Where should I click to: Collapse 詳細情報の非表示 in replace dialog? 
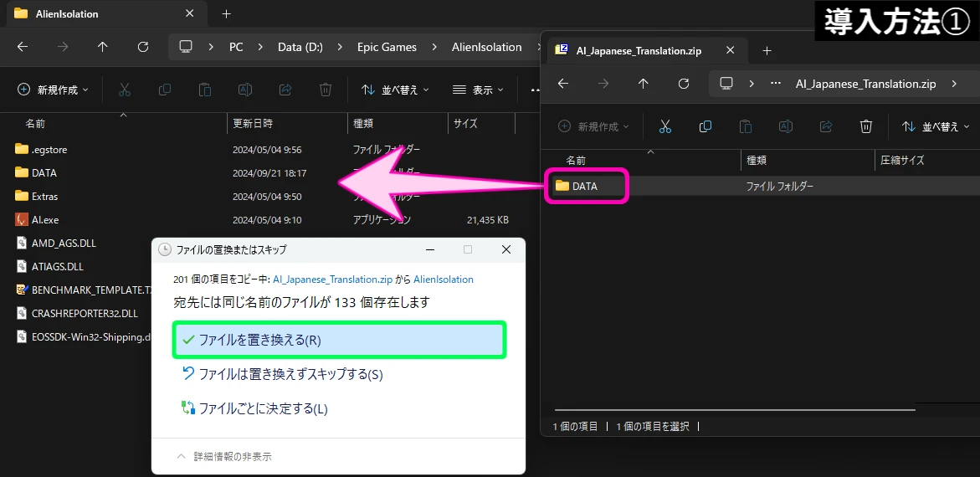click(224, 456)
